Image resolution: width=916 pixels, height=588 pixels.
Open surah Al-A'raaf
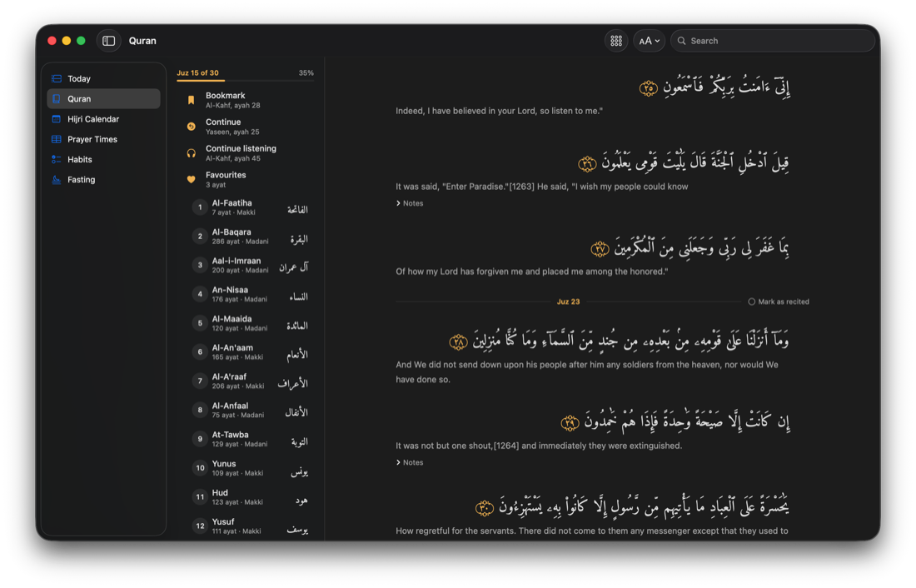click(x=250, y=381)
